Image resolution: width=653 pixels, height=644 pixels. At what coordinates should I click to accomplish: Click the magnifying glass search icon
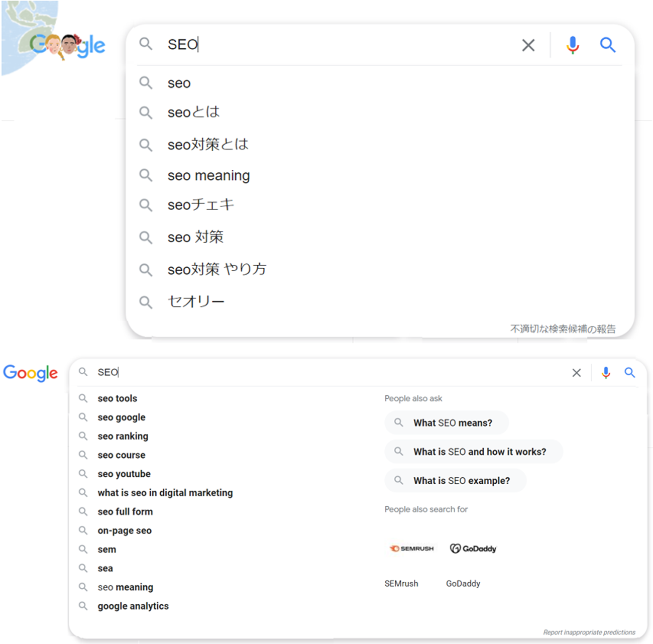pyautogui.click(x=608, y=45)
